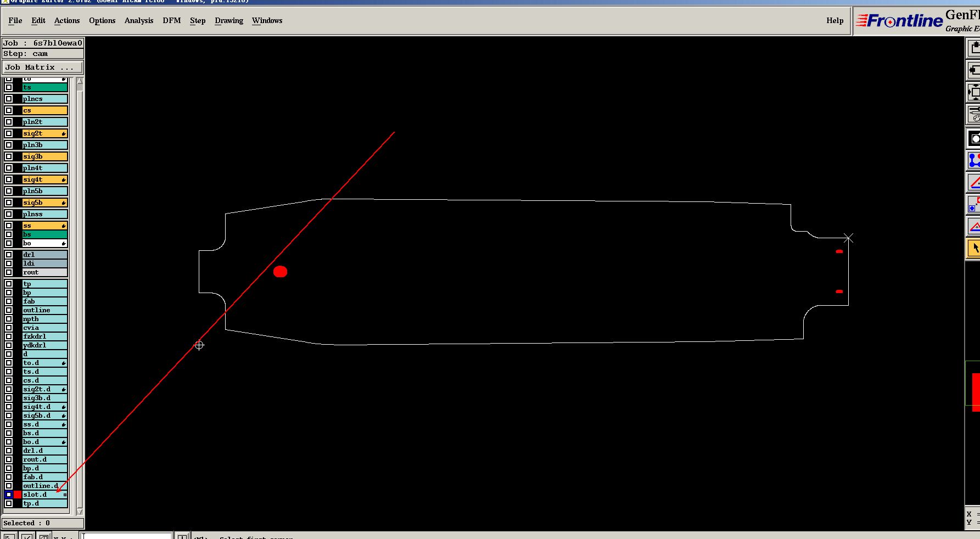Select the plnss layer name
This screenshot has width=980, height=539.
[45, 214]
